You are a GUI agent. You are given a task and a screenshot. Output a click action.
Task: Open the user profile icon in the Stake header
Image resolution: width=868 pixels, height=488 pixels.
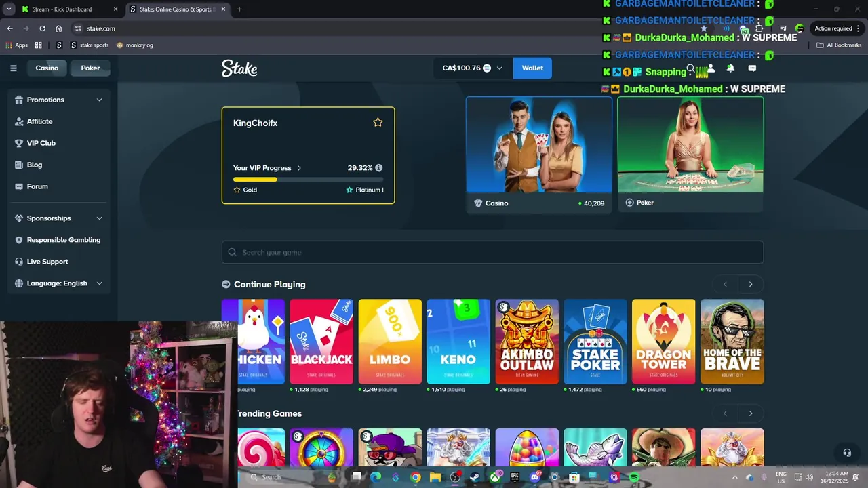point(711,68)
